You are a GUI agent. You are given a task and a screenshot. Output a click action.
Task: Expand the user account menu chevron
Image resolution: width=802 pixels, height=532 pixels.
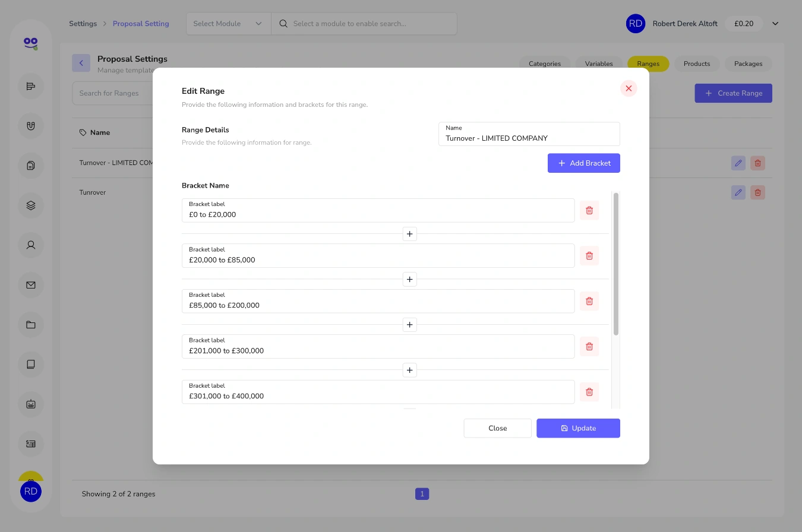click(x=775, y=24)
